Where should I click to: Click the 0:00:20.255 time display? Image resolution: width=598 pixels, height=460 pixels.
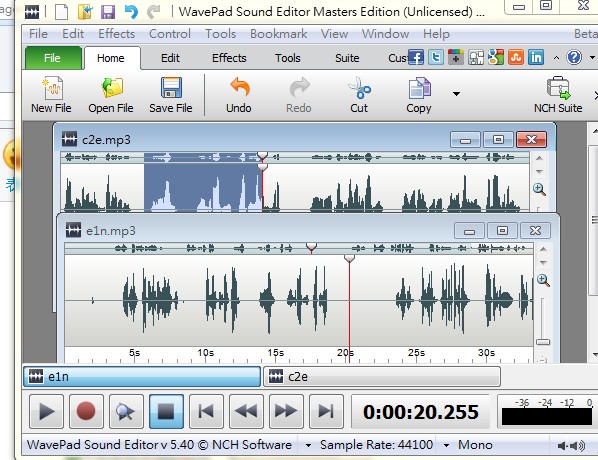[421, 412]
